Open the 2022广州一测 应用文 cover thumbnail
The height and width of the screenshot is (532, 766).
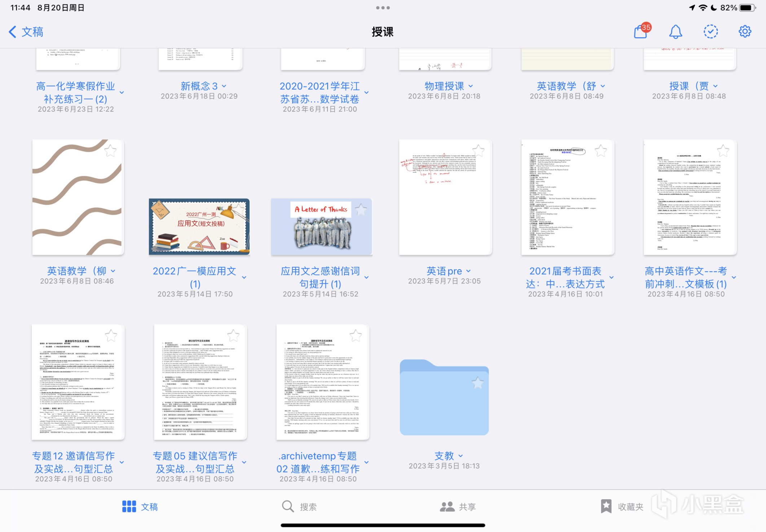tap(199, 227)
